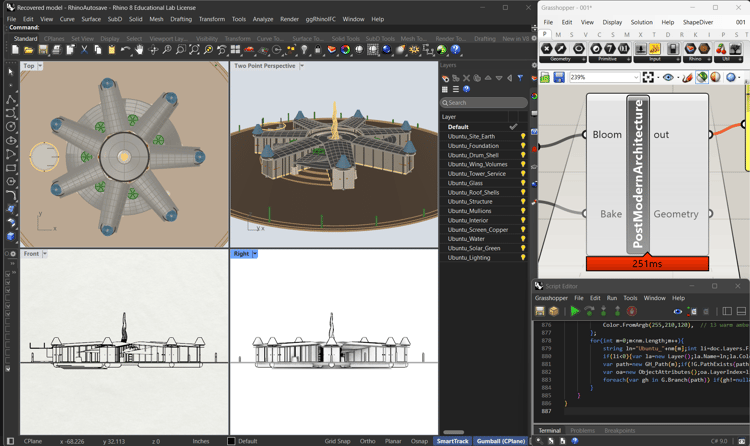The height and width of the screenshot is (446, 750).
Task: Open the Surface menu in Rhino
Action: 91,19
